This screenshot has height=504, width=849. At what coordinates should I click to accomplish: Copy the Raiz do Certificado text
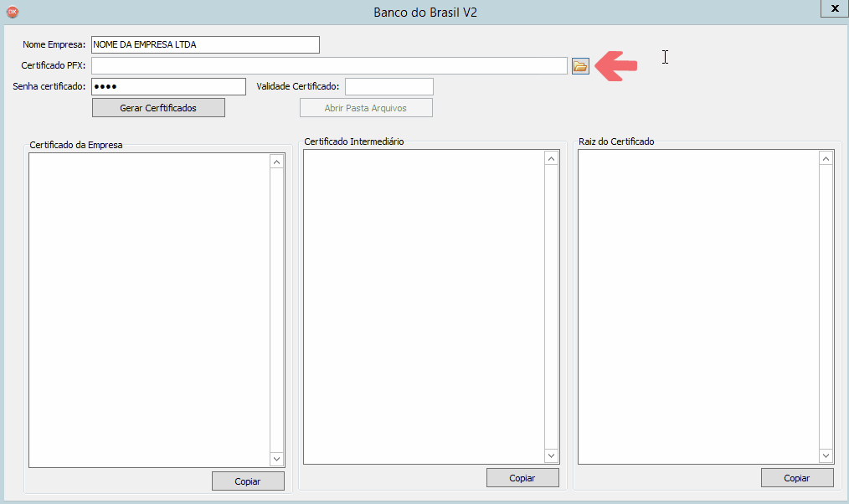[x=797, y=478]
